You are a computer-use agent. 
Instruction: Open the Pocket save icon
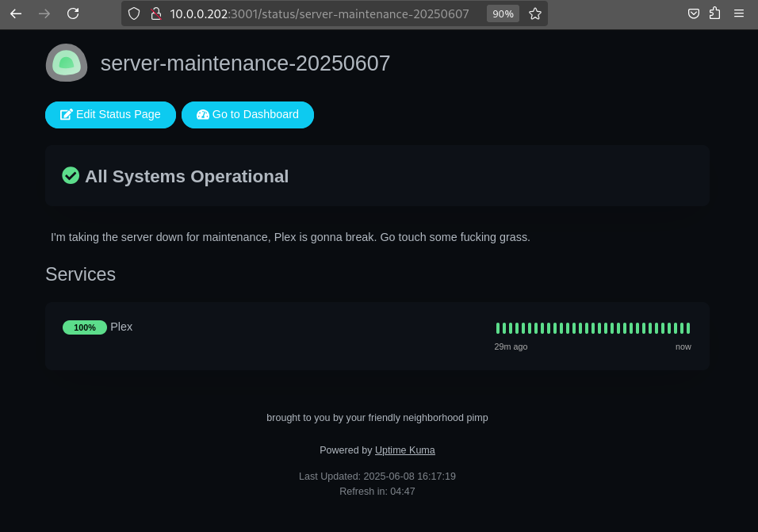pyautogui.click(x=694, y=13)
